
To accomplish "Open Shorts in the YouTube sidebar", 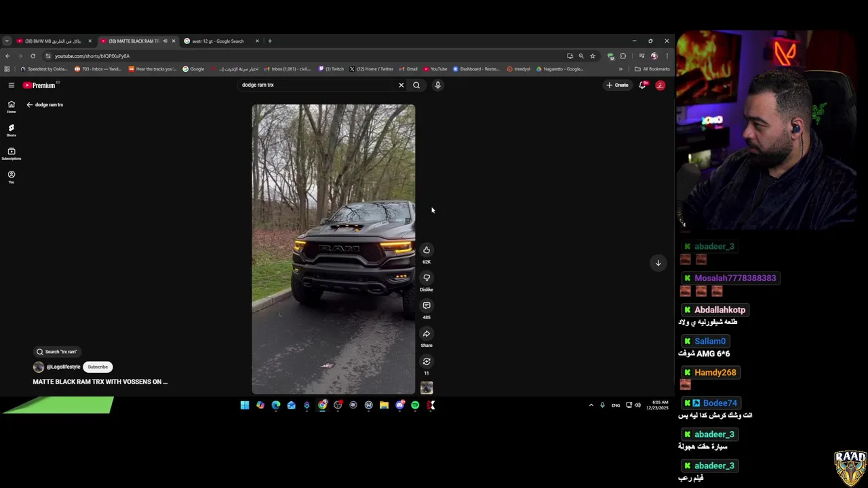I will click(x=11, y=130).
